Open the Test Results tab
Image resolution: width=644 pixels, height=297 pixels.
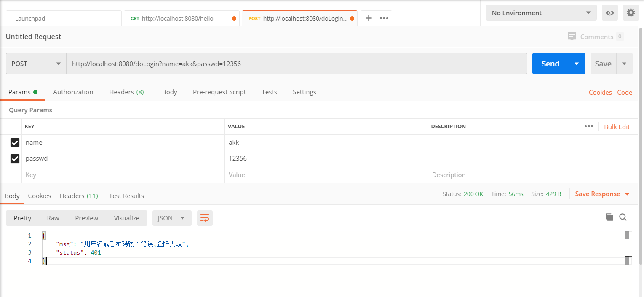126,196
